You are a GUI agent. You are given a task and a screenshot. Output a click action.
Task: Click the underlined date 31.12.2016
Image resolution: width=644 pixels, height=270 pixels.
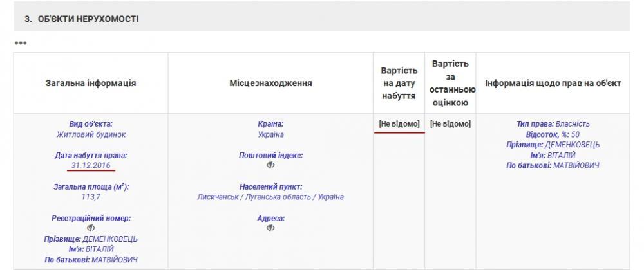(91, 165)
